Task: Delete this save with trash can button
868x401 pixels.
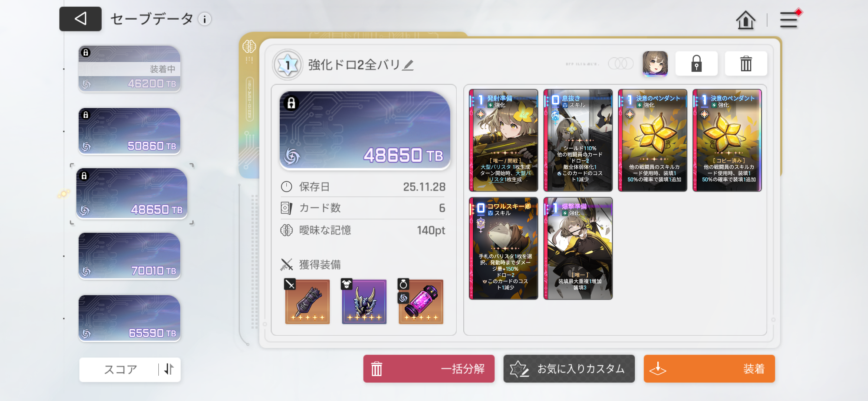Action: pos(746,64)
